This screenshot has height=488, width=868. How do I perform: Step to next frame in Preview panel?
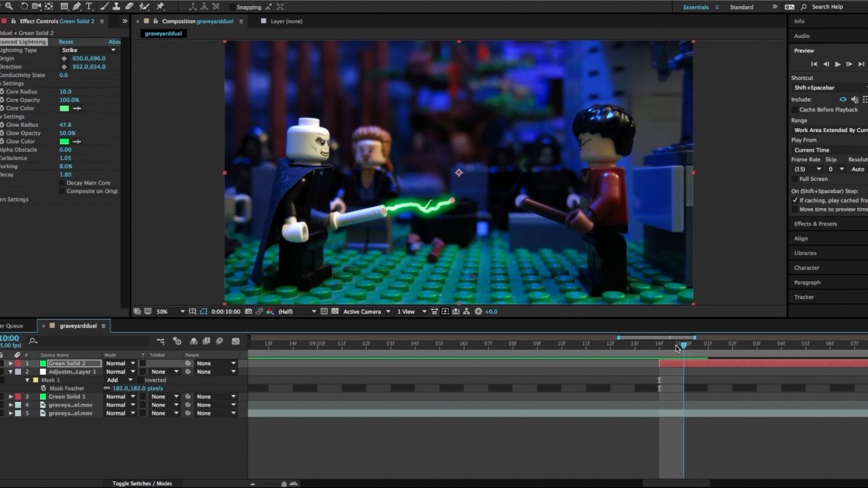tap(849, 64)
